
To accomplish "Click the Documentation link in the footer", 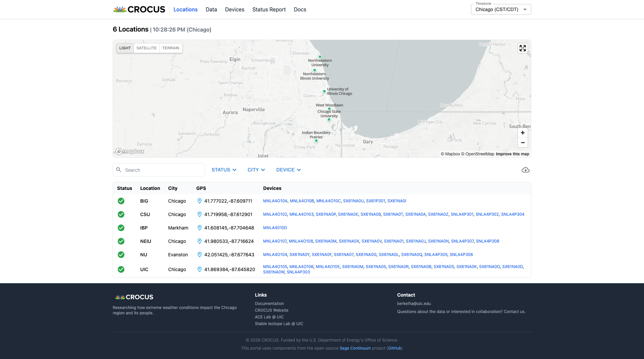I will click(x=269, y=304).
